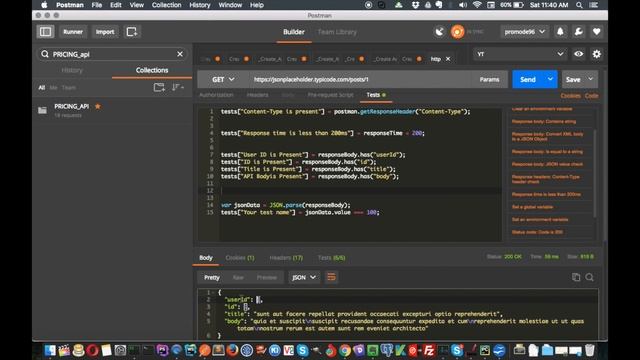Viewport: 640px width, 360px height.
Task: Close the http request tab
Action: (x=448, y=59)
